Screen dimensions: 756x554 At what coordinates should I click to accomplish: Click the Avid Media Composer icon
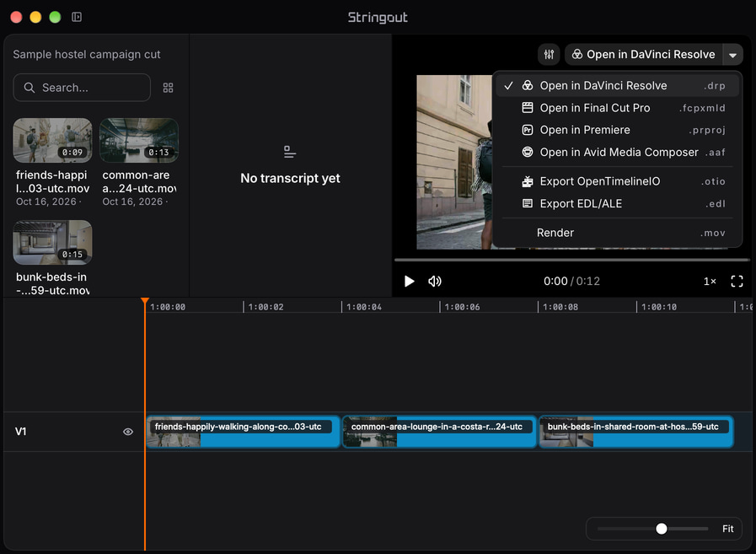528,152
